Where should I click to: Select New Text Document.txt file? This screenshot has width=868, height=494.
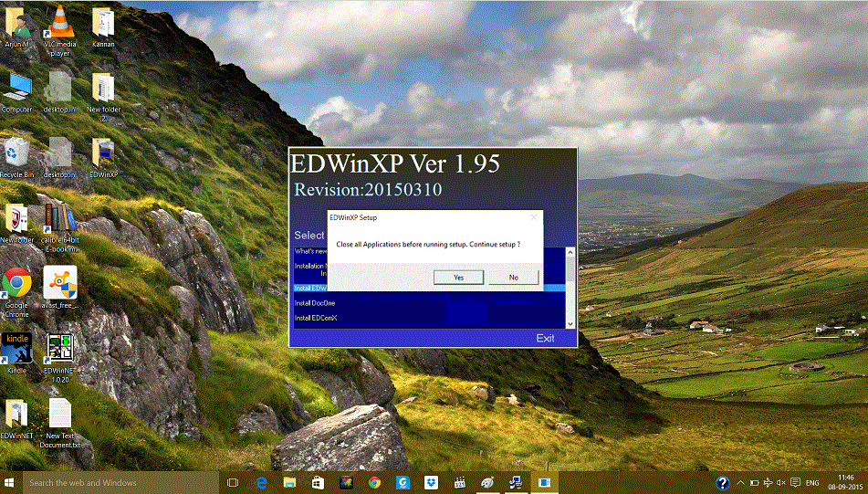tap(60, 423)
